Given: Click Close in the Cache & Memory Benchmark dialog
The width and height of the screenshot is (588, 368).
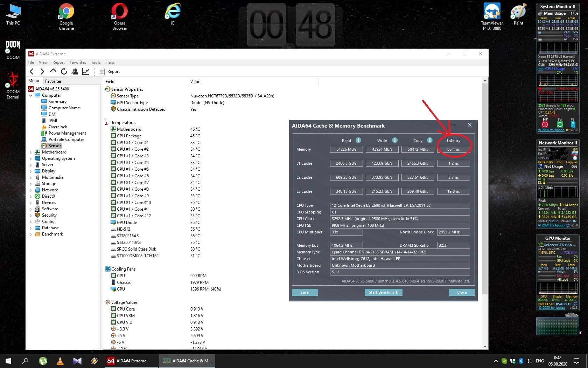Looking at the screenshot, I should click(x=462, y=292).
